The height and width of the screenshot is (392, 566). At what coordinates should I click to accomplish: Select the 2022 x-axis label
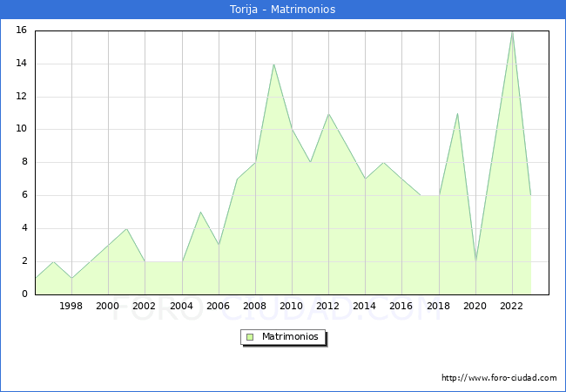(x=511, y=306)
